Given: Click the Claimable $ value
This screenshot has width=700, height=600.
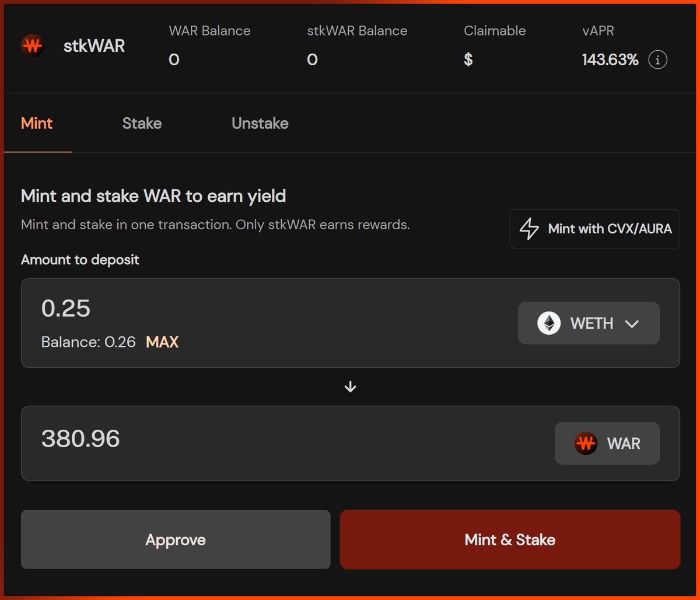Looking at the screenshot, I should coord(468,59).
